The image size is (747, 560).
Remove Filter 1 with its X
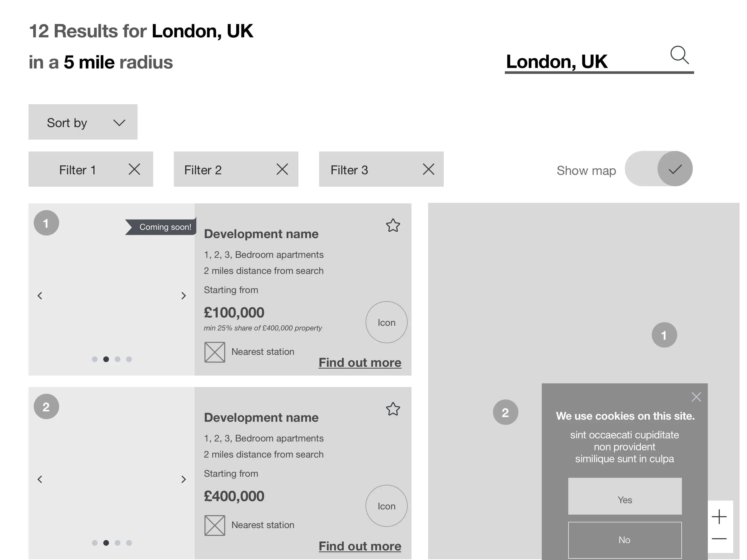[134, 169]
